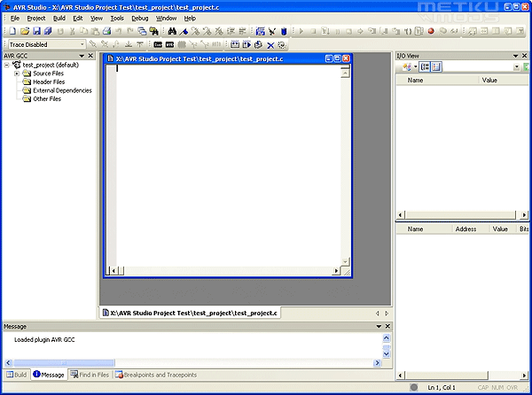532x395 pixels.
Task: Click the Message panel horizontal scrollbar thumb
Action: pos(64,363)
